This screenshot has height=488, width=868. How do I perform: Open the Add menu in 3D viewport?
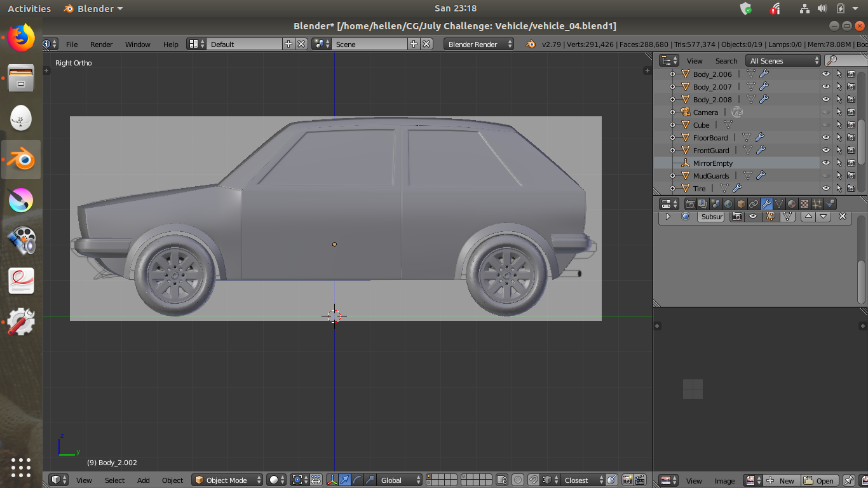tap(144, 480)
